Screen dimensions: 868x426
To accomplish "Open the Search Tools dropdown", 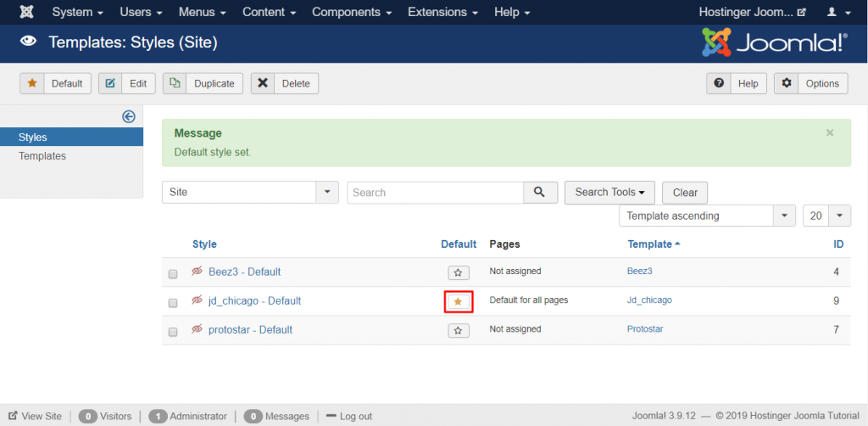I will [x=609, y=193].
